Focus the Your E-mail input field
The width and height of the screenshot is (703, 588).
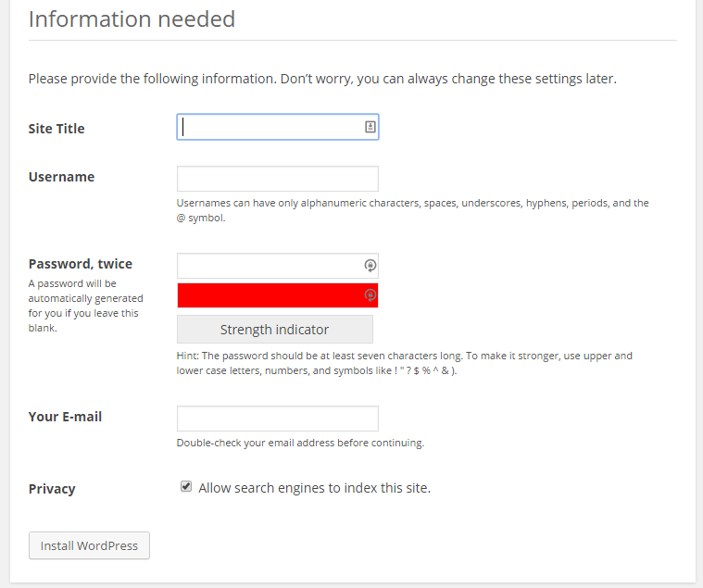pyautogui.click(x=277, y=419)
